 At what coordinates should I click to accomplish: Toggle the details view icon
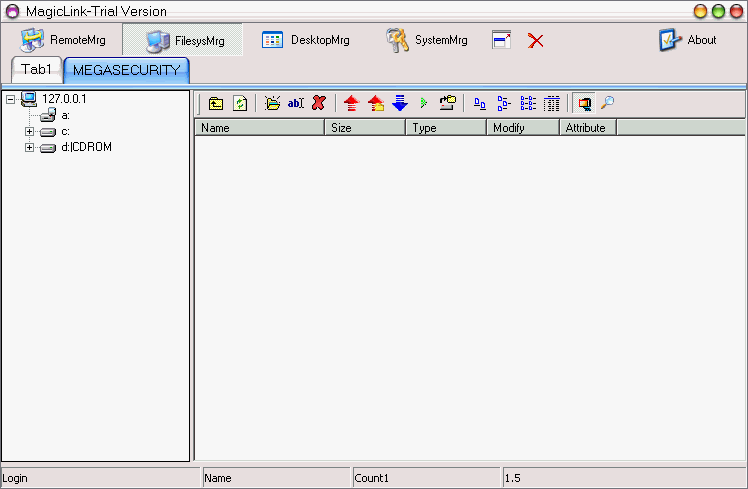(552, 103)
